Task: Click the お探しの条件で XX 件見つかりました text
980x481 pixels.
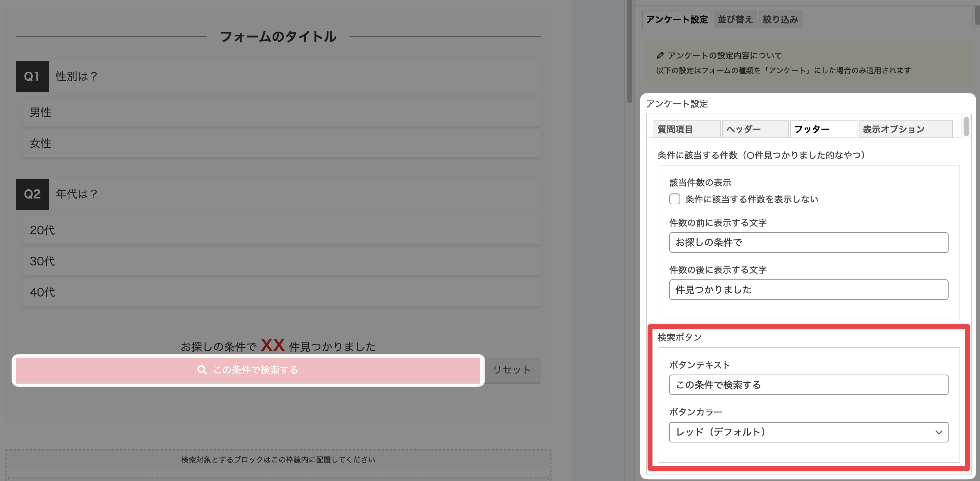Action: (278, 346)
